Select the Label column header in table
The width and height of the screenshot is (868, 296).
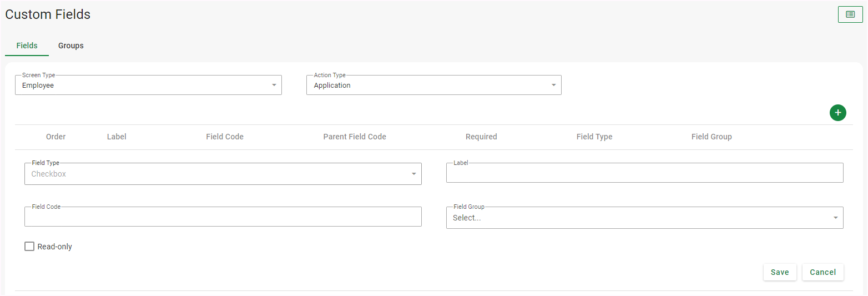click(117, 137)
